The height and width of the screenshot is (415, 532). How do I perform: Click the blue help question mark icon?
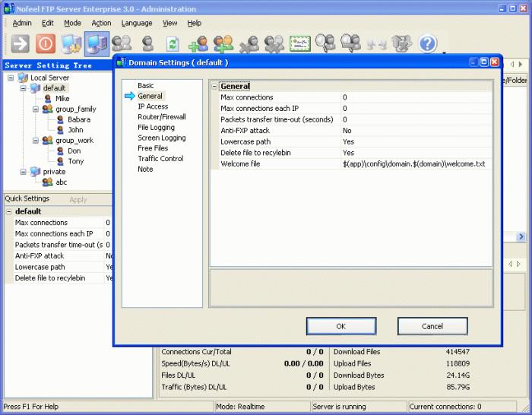click(427, 43)
